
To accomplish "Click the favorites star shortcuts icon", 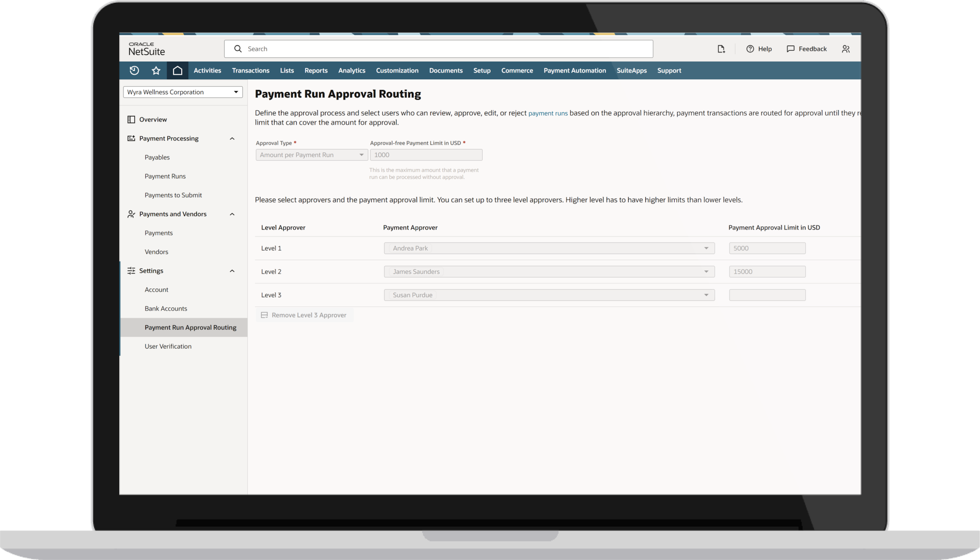I will click(x=156, y=70).
